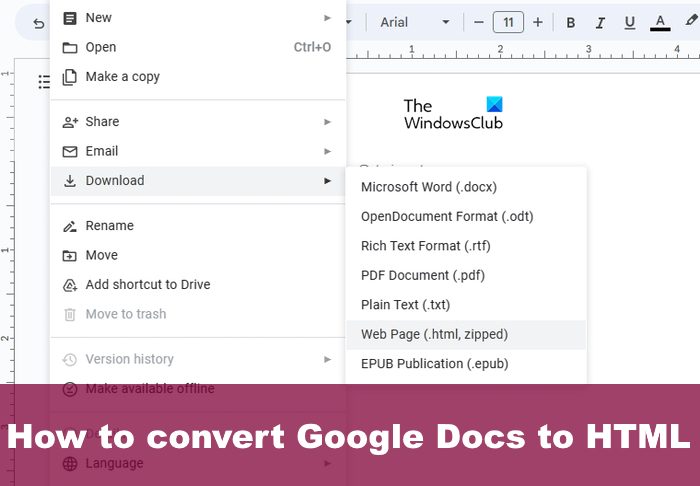700x486 pixels.
Task: Click the font size field showing 11
Action: (x=508, y=22)
